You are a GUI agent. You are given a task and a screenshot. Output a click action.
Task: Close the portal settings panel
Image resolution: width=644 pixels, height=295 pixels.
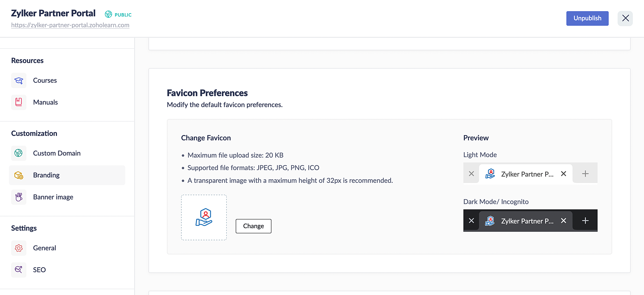pyautogui.click(x=625, y=18)
